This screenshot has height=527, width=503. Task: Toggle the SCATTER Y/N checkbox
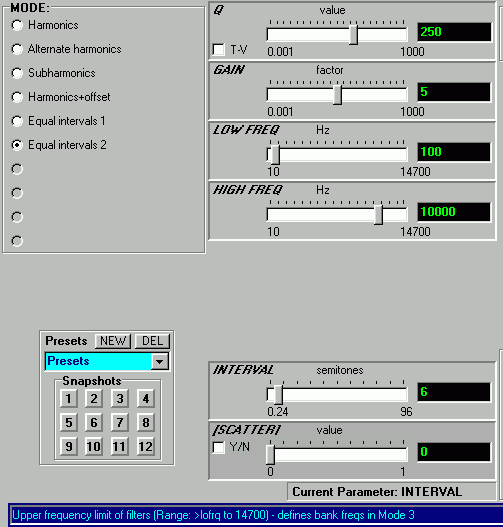pos(219,447)
